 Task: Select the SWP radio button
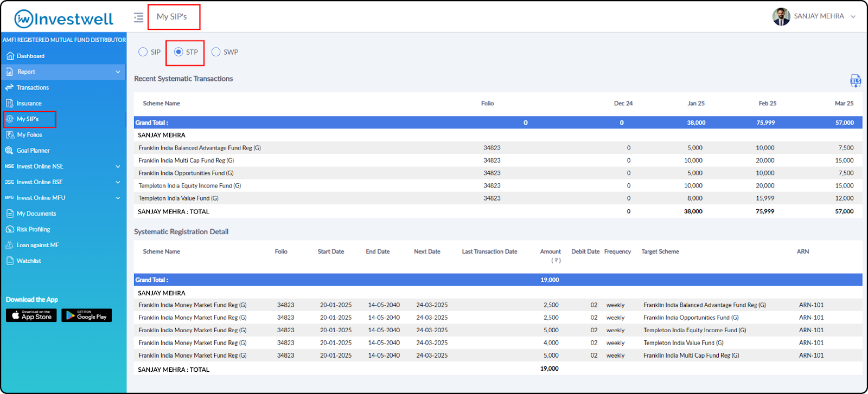216,52
